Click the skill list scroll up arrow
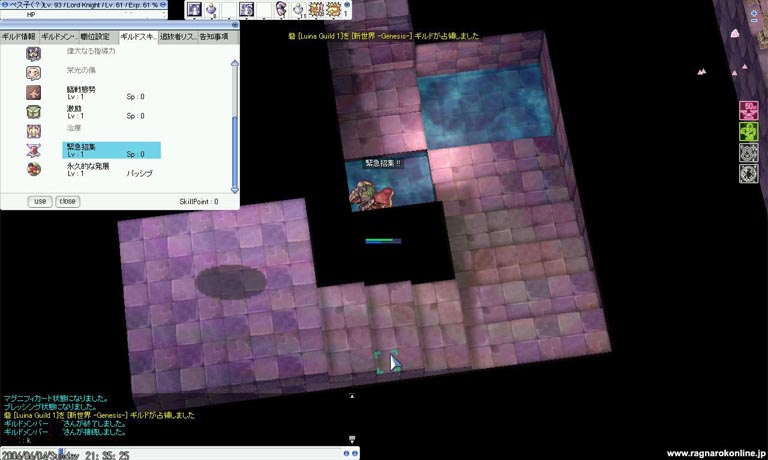The width and height of the screenshot is (768, 460). click(235, 64)
